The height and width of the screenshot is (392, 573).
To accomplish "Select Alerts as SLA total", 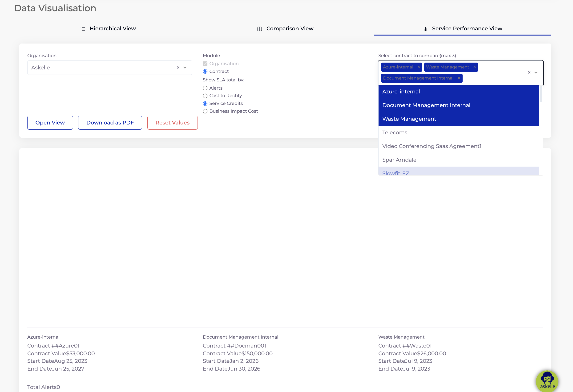I will coord(205,88).
